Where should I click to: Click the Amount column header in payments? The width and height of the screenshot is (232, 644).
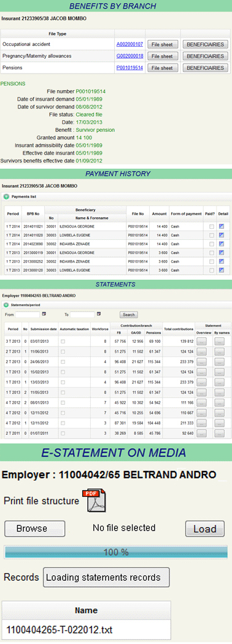pyautogui.click(x=159, y=213)
